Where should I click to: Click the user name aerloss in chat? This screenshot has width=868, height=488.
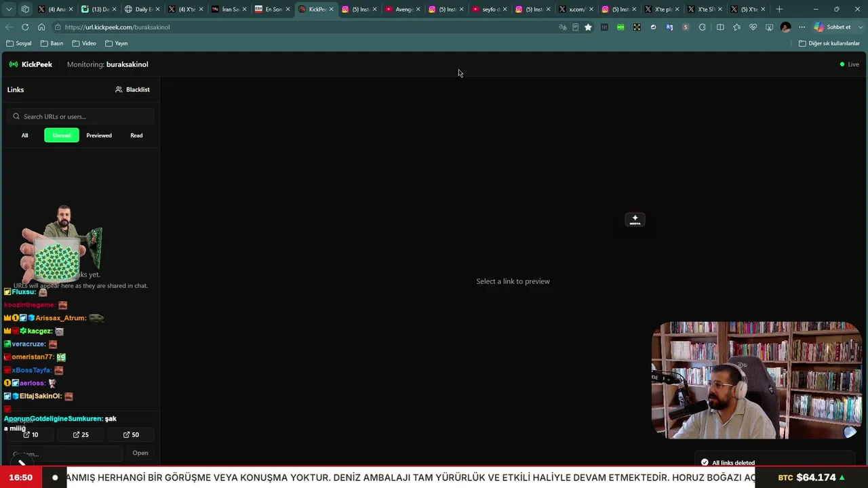[32, 383]
